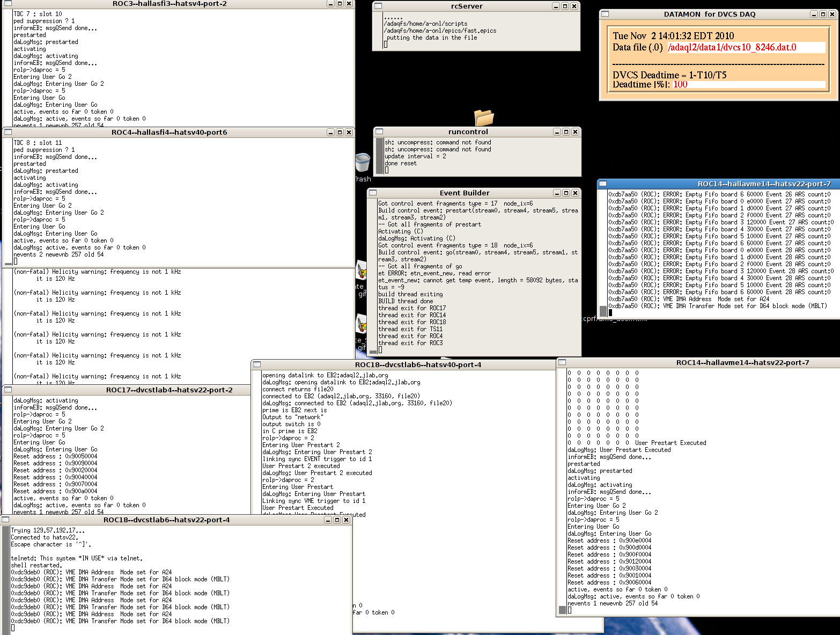Open window menu icon of rcServer window
Viewport: 840px width, 635px height.
(x=378, y=6)
